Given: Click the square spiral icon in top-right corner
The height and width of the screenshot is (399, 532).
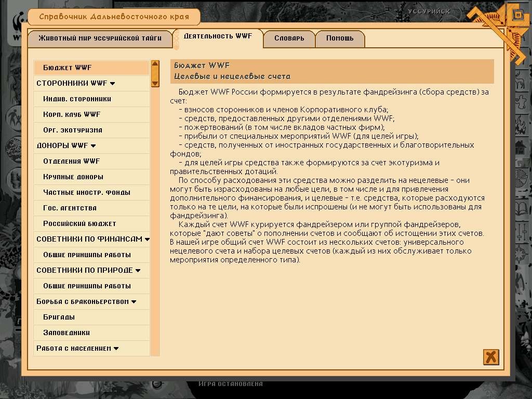Looking at the screenshot, I should pyautogui.click(x=518, y=15).
